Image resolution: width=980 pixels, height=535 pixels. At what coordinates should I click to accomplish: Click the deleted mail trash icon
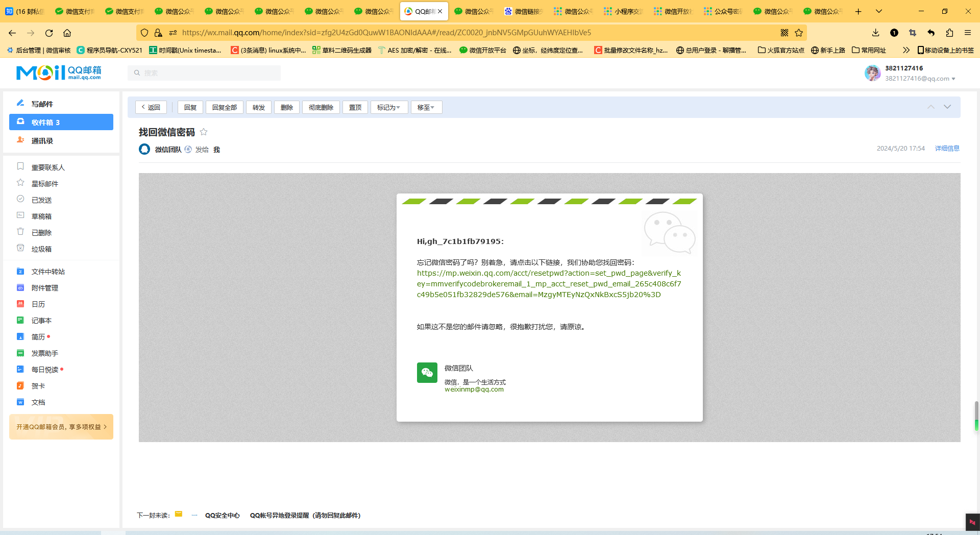(20, 232)
